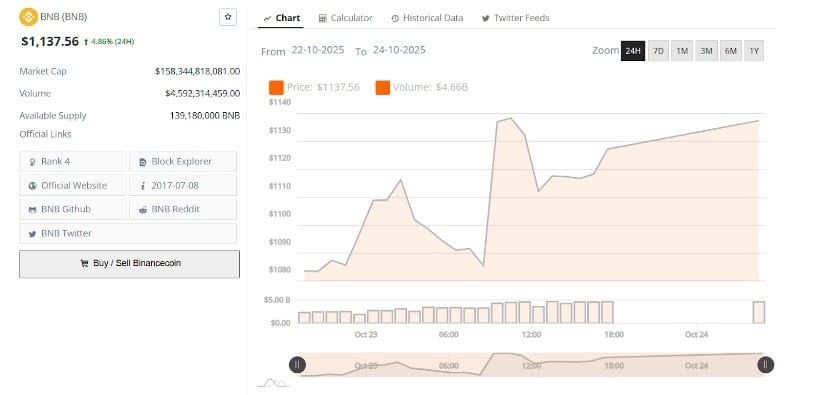Open the Block Explorer link
825x395 pixels.
pos(183,161)
